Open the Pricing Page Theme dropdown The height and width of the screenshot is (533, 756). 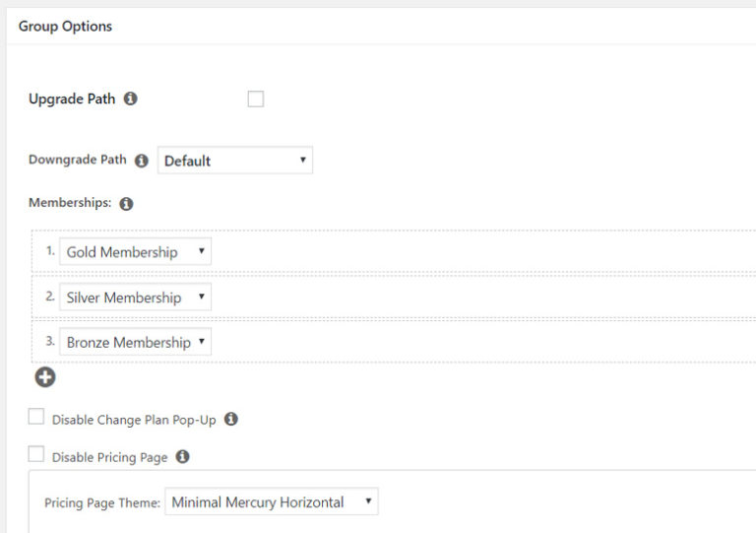tap(271, 502)
